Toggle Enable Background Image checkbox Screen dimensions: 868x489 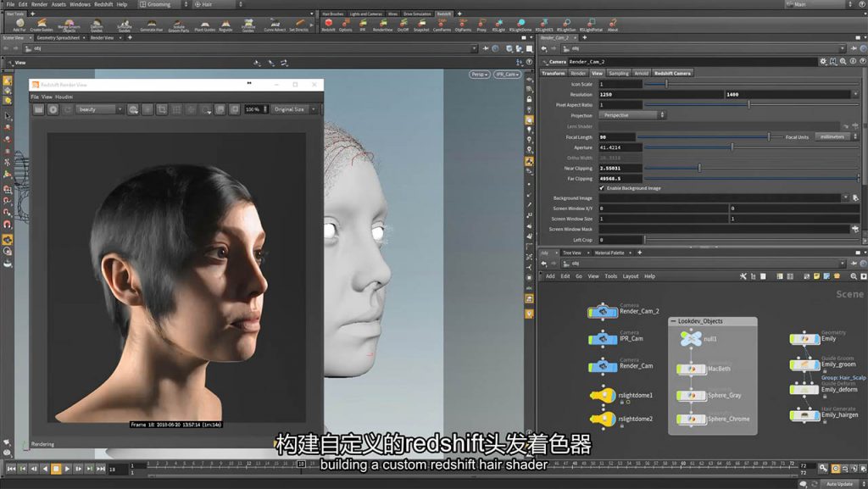click(x=602, y=188)
